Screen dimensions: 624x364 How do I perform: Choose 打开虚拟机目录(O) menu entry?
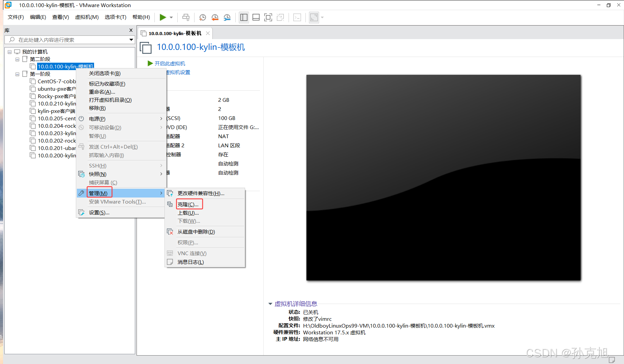click(x=110, y=100)
